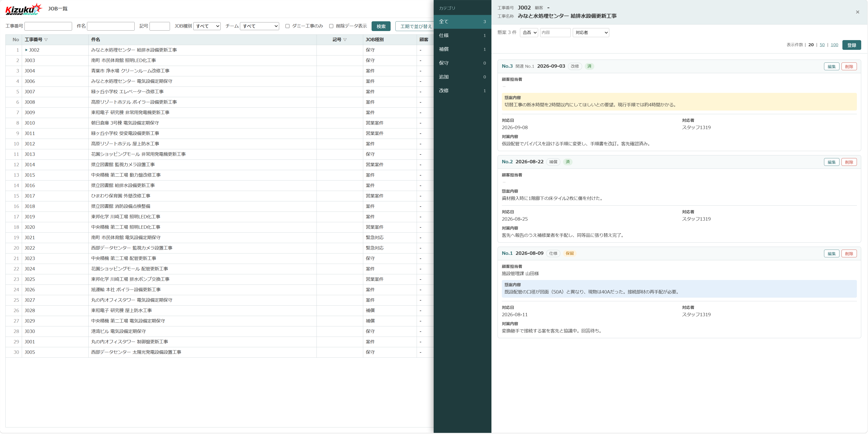Click J003 job number cell
The image size is (868, 434).
click(55, 61)
